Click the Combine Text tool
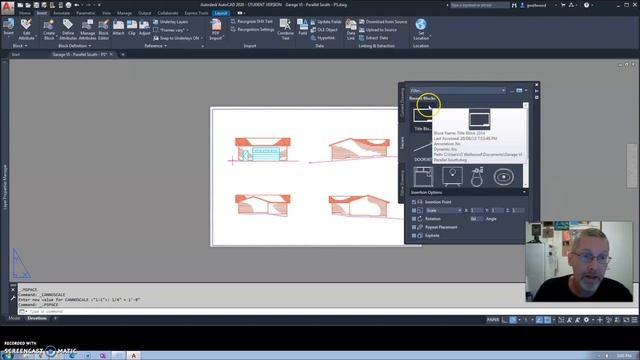This screenshot has width=640, height=360. point(285,29)
